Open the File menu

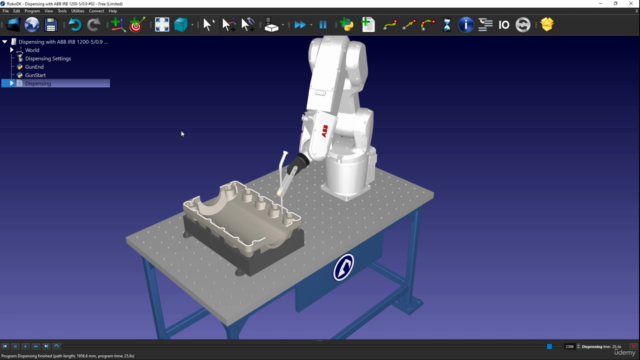click(6, 11)
